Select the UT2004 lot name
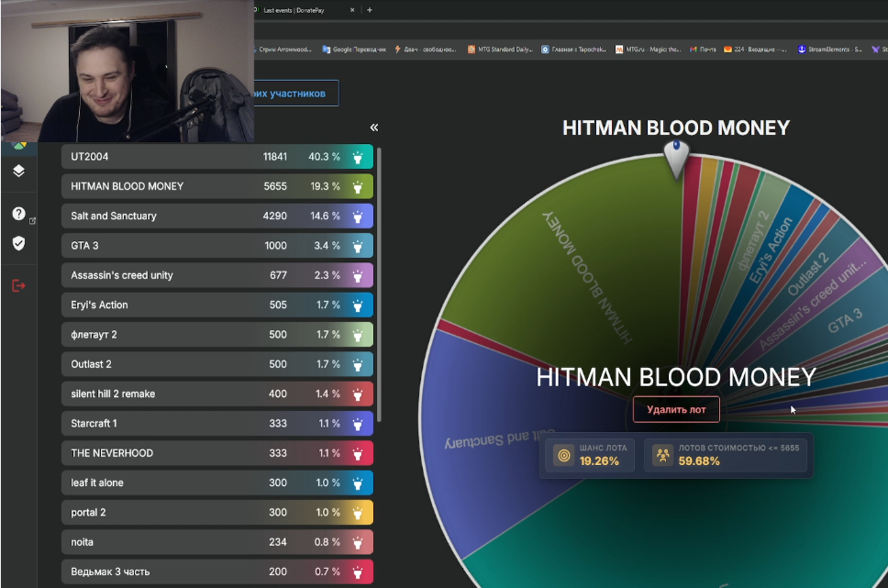Screen dimensions: 888x588 tap(90, 157)
